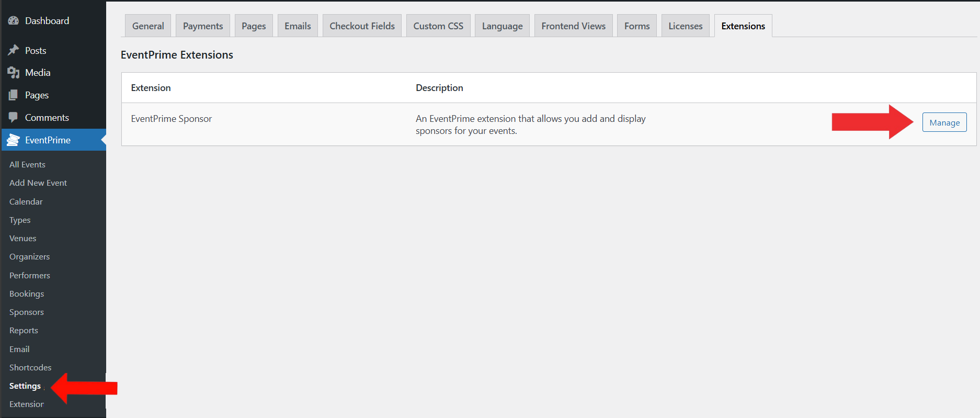Switch to the Custom CSS tab
This screenshot has height=418, width=980.
(438, 26)
